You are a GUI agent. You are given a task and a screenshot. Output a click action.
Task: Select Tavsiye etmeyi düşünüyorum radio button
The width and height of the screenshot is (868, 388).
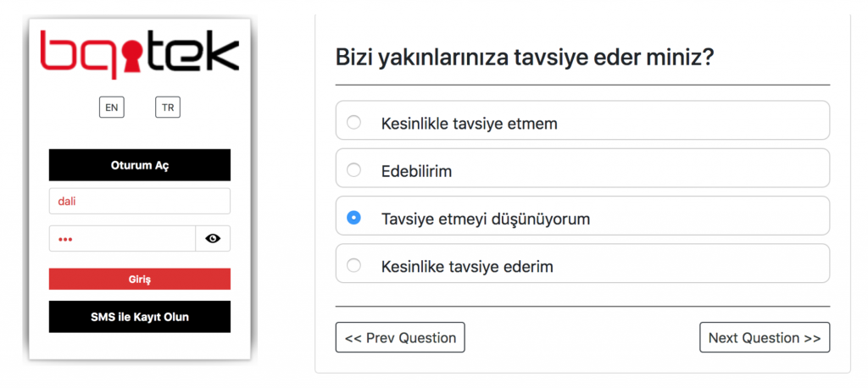353,218
